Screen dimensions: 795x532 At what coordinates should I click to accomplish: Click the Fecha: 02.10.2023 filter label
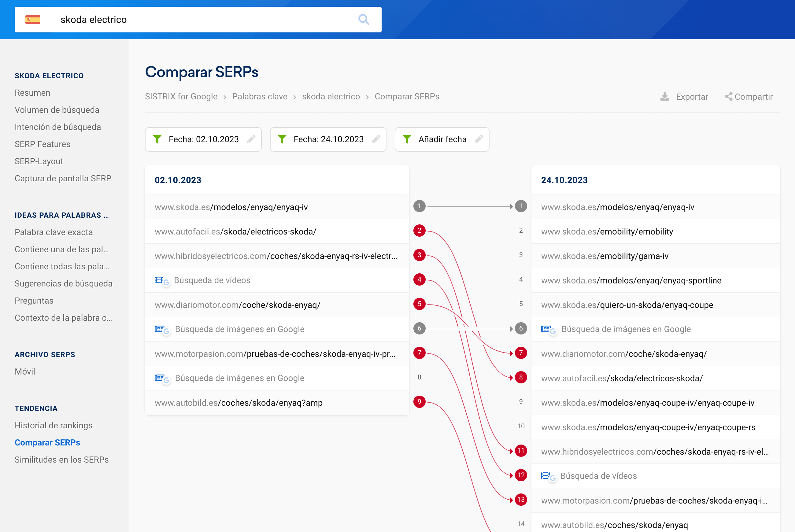coord(204,139)
